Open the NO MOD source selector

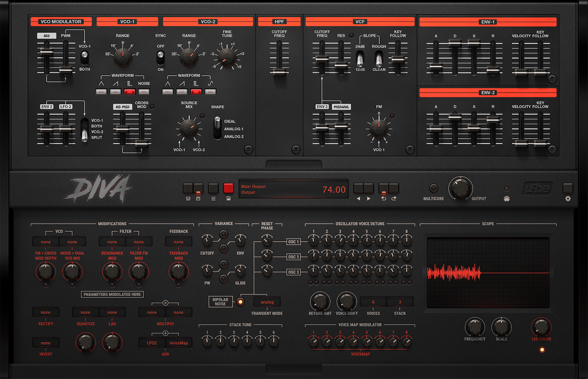(x=123, y=107)
